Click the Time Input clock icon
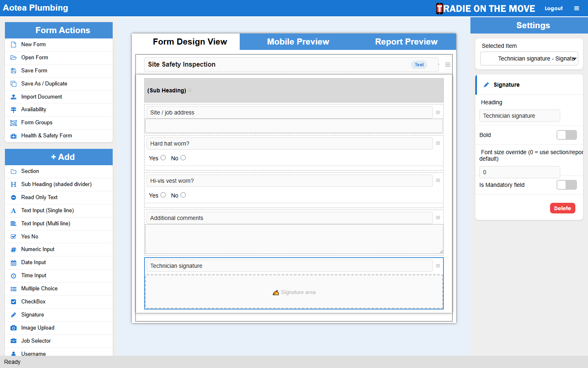588x368 pixels. coord(13,276)
